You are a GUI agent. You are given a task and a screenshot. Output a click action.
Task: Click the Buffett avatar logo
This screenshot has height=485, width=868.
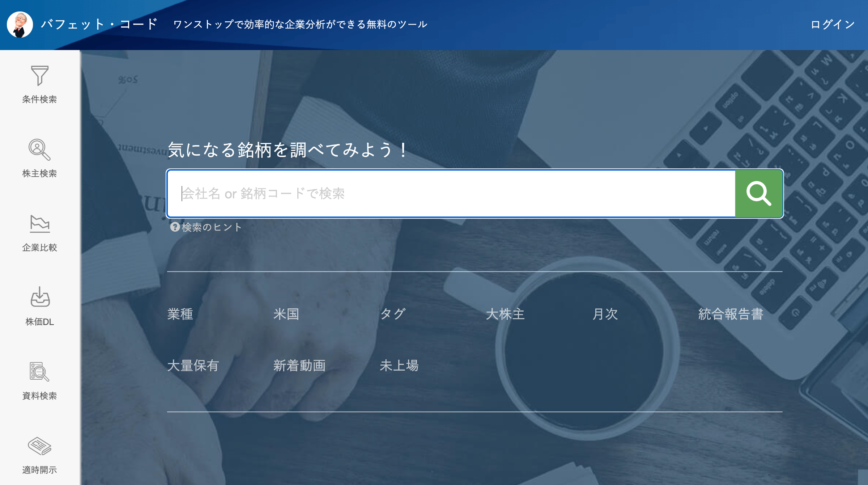coord(20,25)
